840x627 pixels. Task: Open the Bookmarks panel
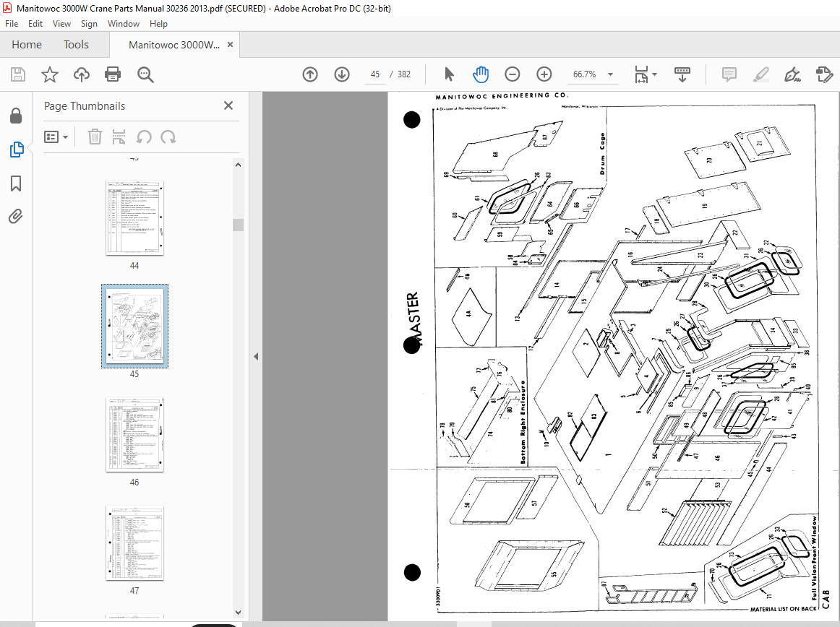16,183
